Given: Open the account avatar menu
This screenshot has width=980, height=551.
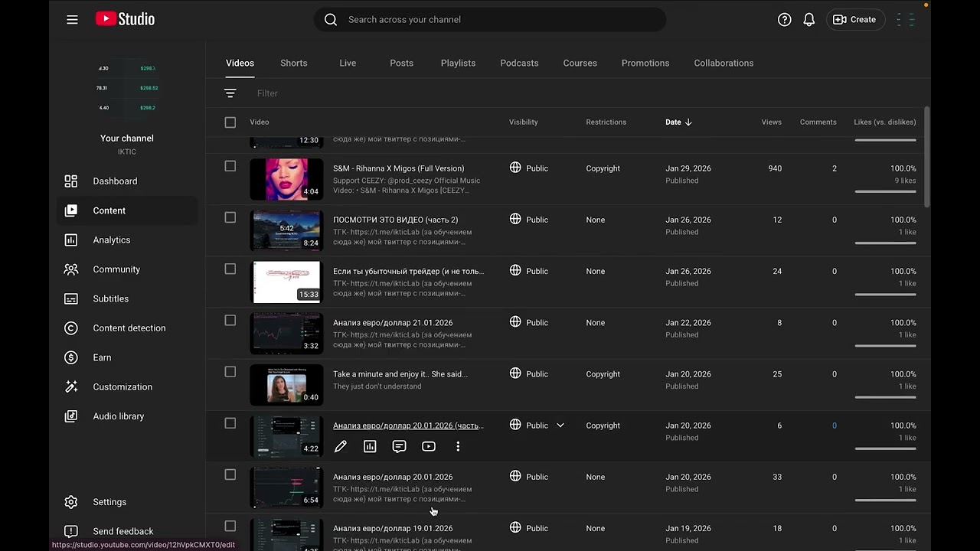Looking at the screenshot, I should (x=906, y=20).
